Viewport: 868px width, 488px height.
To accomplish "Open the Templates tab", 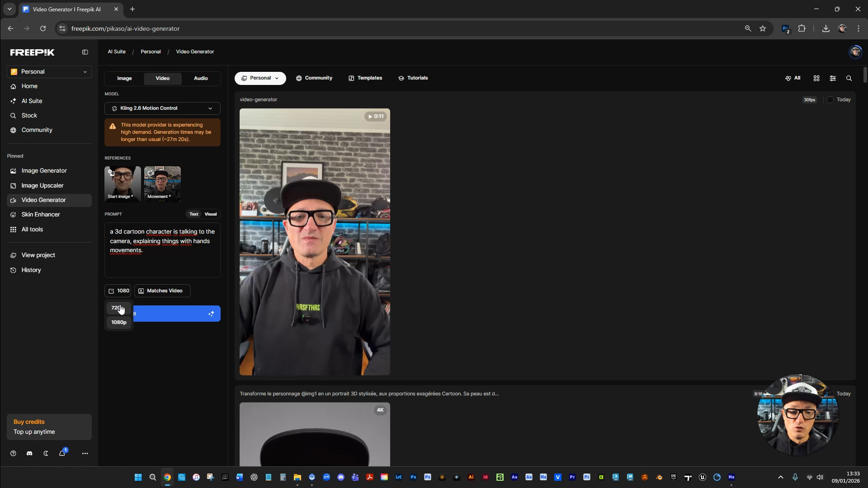I will click(365, 78).
